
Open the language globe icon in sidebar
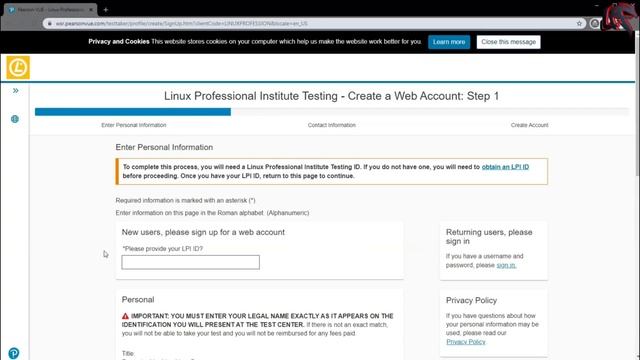point(15,119)
